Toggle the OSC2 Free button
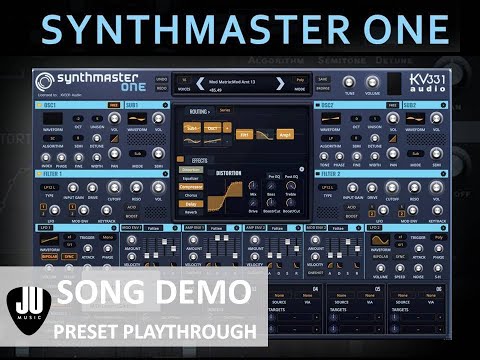480x360 pixels. pyautogui.click(x=392, y=105)
